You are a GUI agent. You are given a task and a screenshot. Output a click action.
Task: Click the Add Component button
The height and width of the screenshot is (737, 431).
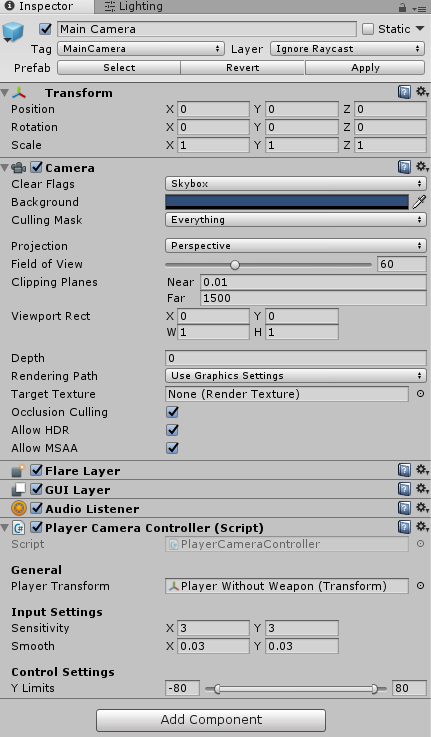pos(211,720)
